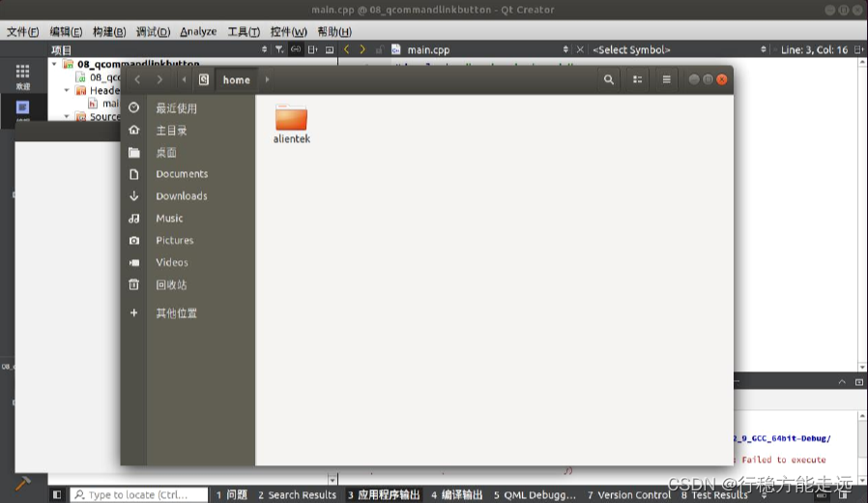Switch to Qt Creator Edit mode

click(x=22, y=109)
